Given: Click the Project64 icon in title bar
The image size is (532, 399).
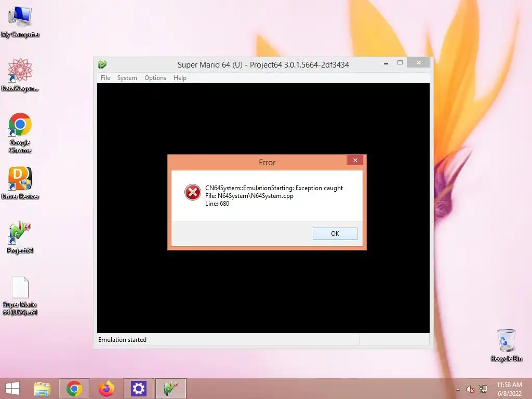Looking at the screenshot, I should pyautogui.click(x=102, y=64).
